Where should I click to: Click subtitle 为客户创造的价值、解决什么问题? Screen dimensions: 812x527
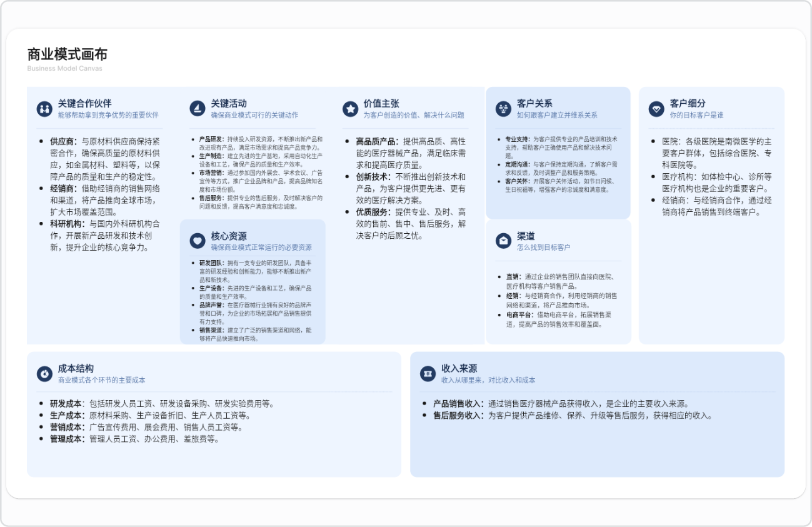point(414,115)
